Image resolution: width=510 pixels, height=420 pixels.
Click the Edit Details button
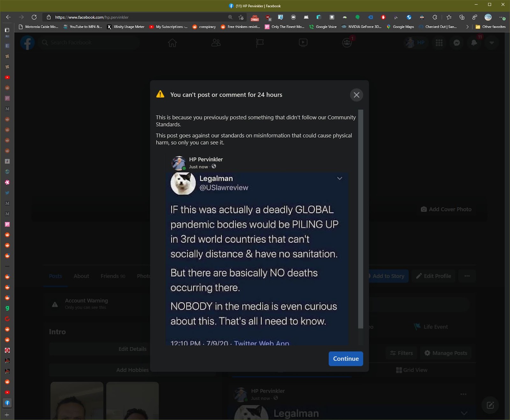[132, 349]
